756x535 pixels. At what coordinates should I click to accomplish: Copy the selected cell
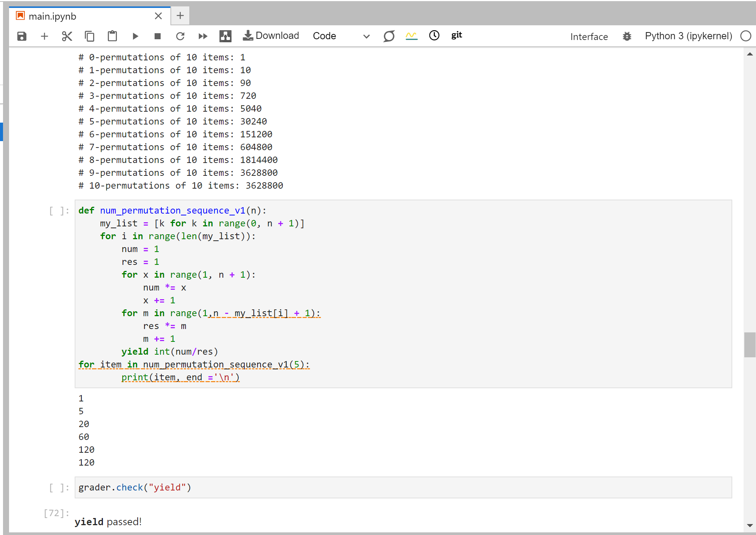[89, 36]
